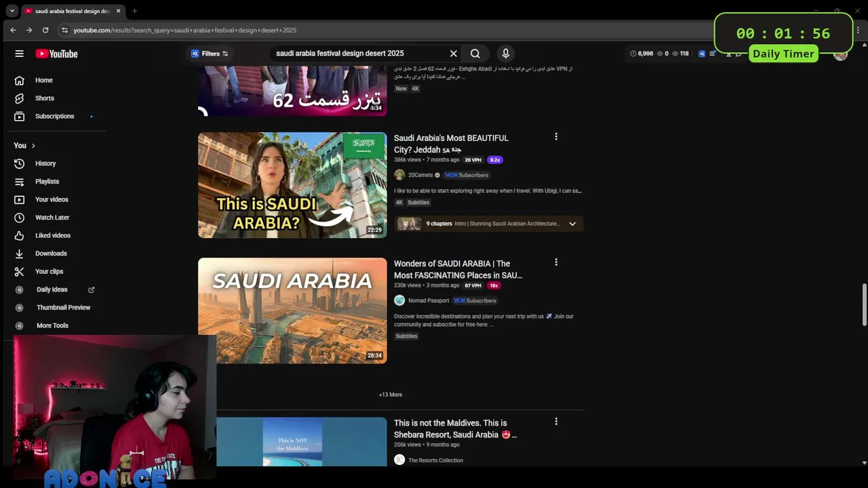The image size is (868, 488).
Task: Click the 15.1K Subscribers badge
Action: (475, 300)
